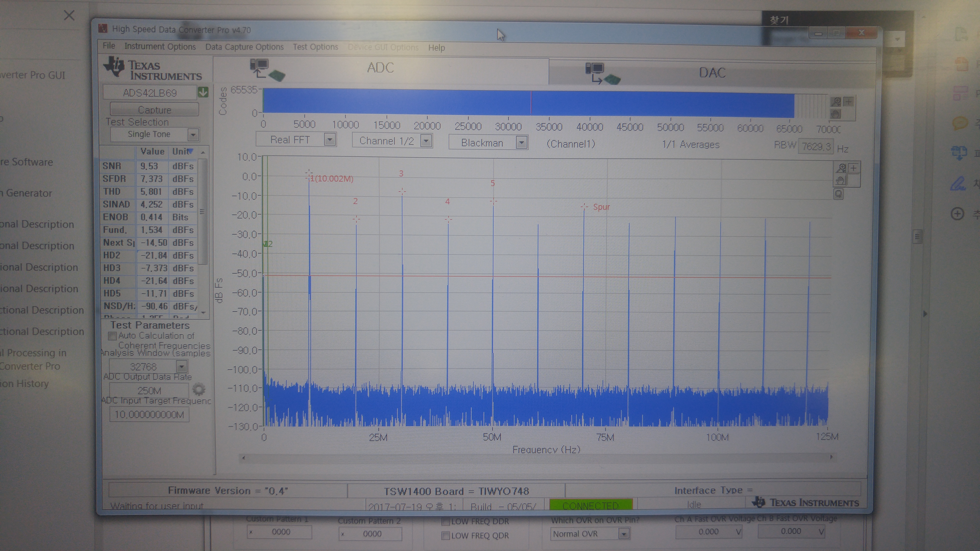Open the Instrument Options menu

tap(160, 46)
